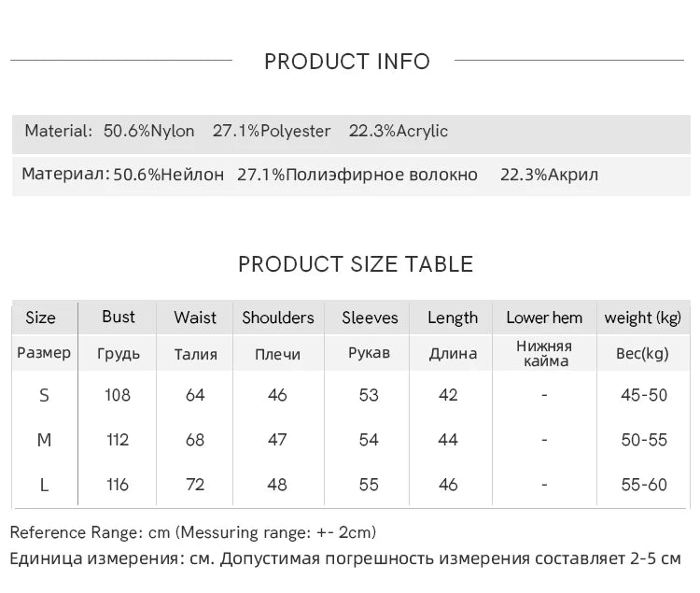Click the Reference Range note text
The height and width of the screenshot is (593, 700).
click(193, 532)
